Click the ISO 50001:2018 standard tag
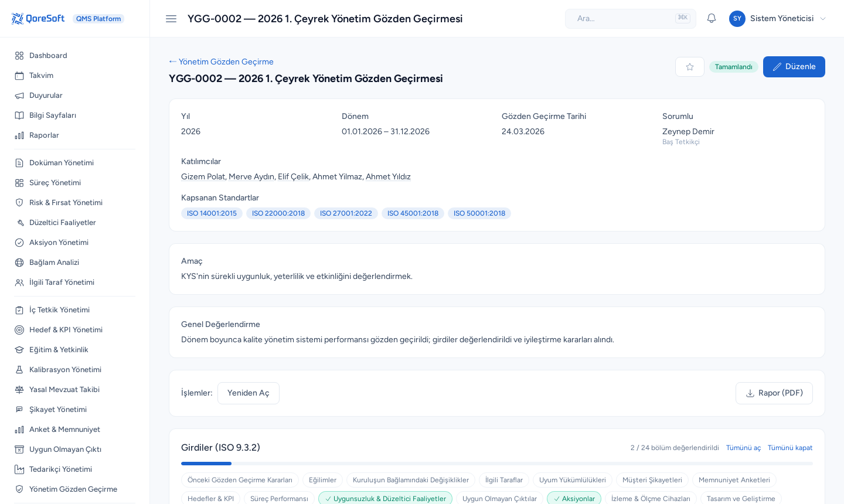The image size is (844, 504). point(479,213)
